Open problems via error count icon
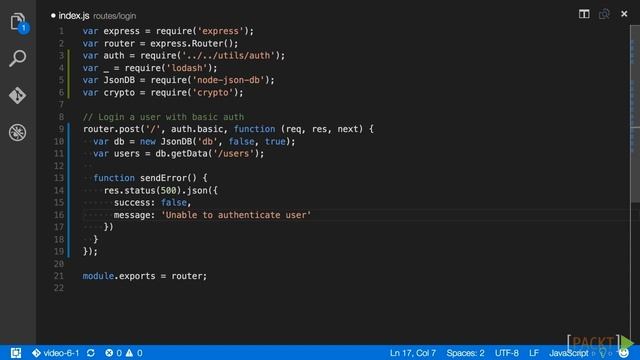 tap(113, 353)
